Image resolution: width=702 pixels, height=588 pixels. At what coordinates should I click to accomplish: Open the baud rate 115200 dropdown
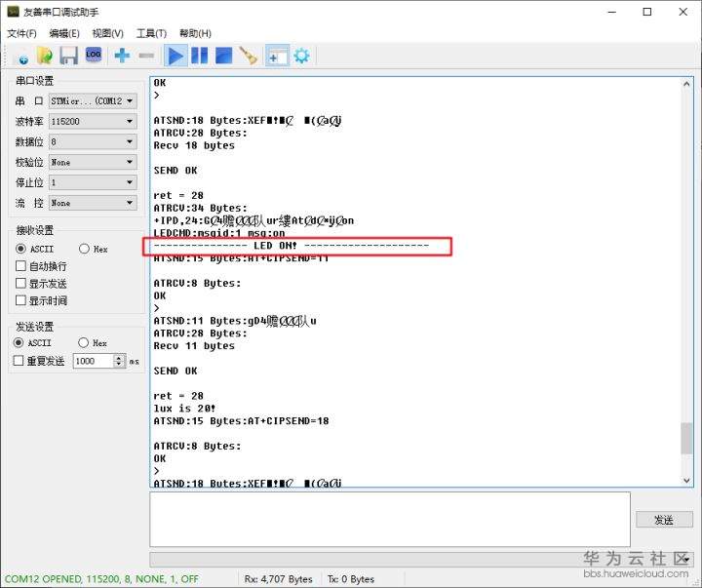pos(93,121)
